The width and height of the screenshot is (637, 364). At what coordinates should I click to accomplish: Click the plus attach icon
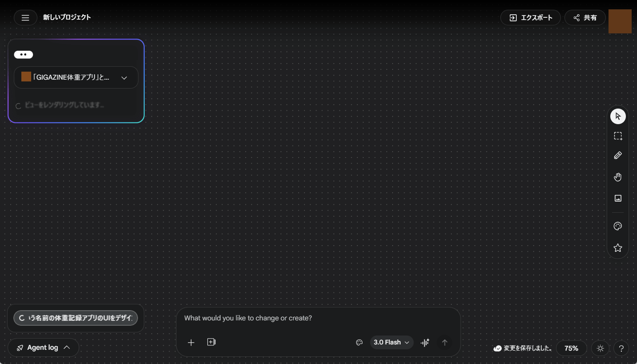pyautogui.click(x=191, y=342)
